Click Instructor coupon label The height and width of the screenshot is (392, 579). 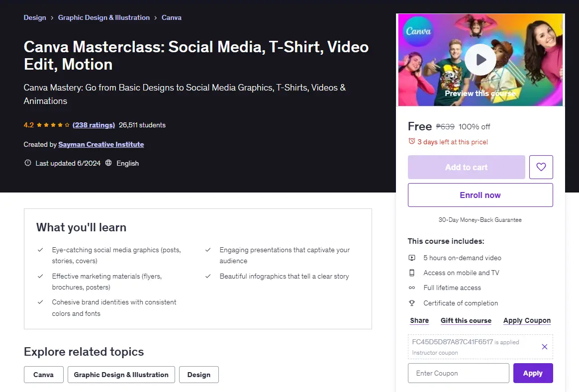[435, 353]
